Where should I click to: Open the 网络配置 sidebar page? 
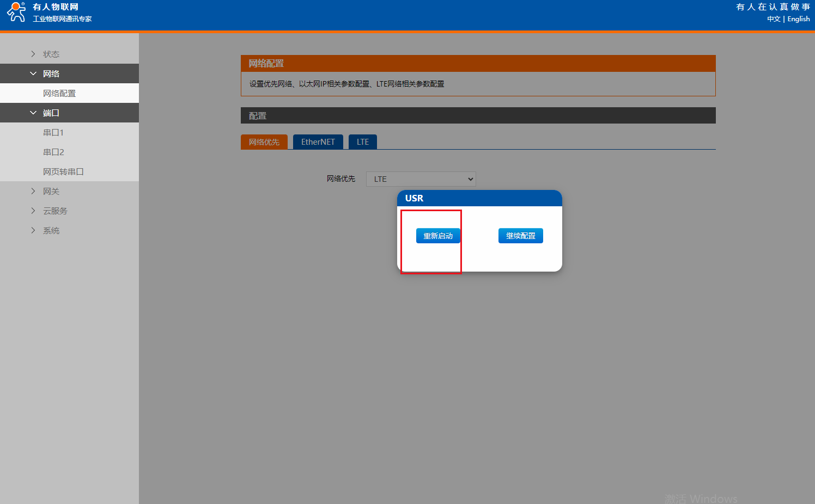pos(59,93)
